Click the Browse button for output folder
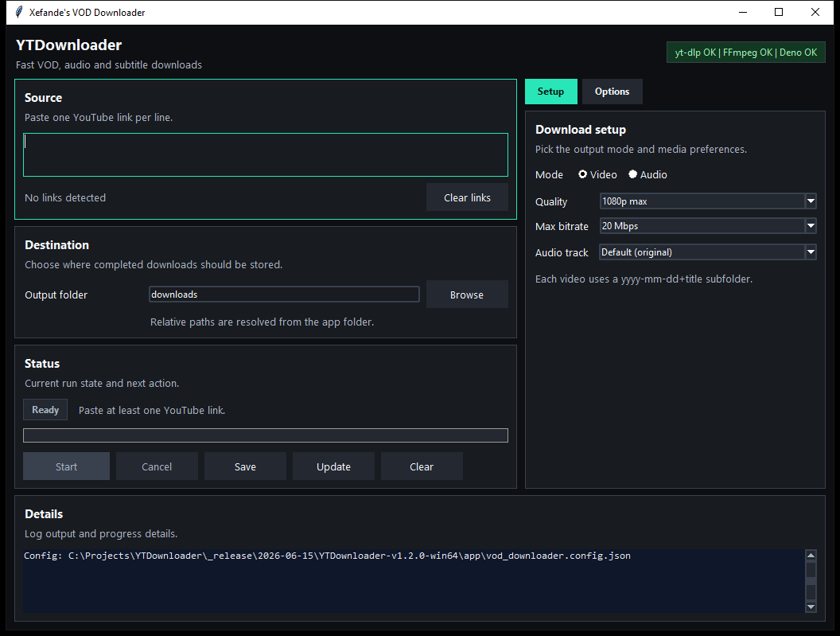 pos(467,295)
